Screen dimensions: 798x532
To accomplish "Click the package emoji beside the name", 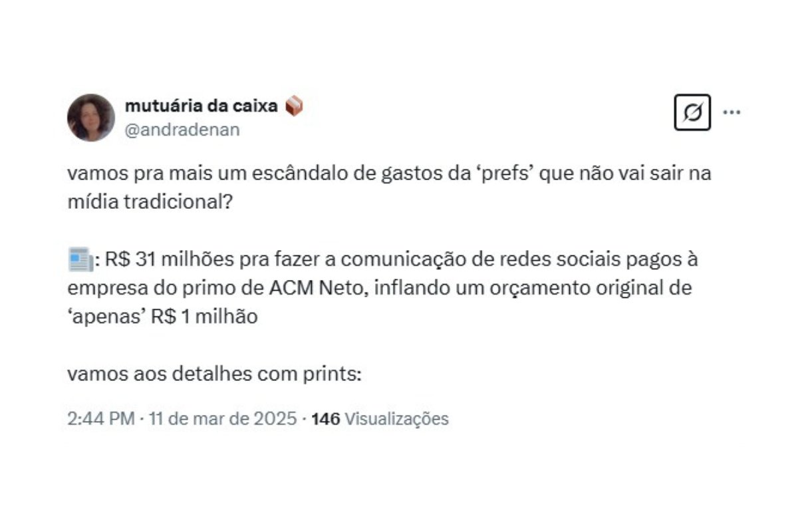I will [x=294, y=106].
